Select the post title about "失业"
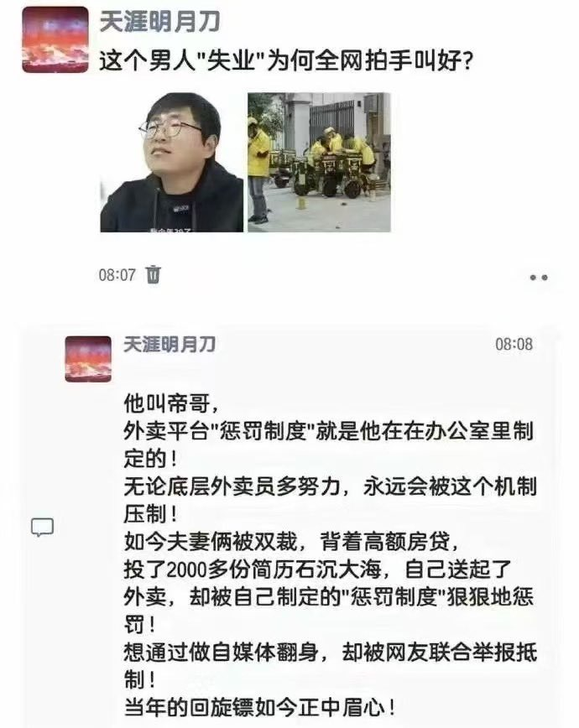The width and height of the screenshot is (579, 728). click(286, 61)
